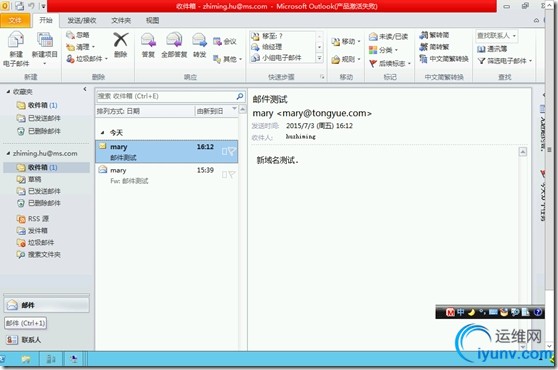
Task: Open the Address Book (通讯簿) icon
Action: (481, 49)
